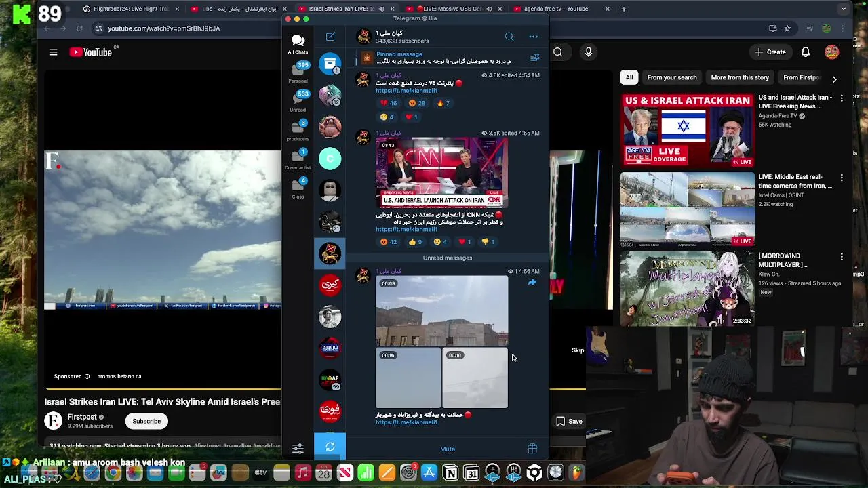Screen dimensions: 868x488
Task: Open YouTube notifications bell
Action: pos(806,52)
